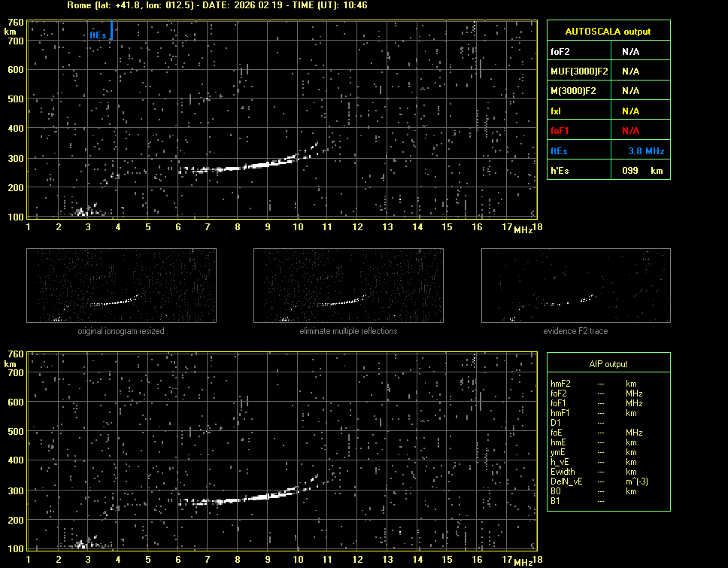Click the "AUTOSCALA output" header
The height and width of the screenshot is (568, 728).
(x=608, y=32)
